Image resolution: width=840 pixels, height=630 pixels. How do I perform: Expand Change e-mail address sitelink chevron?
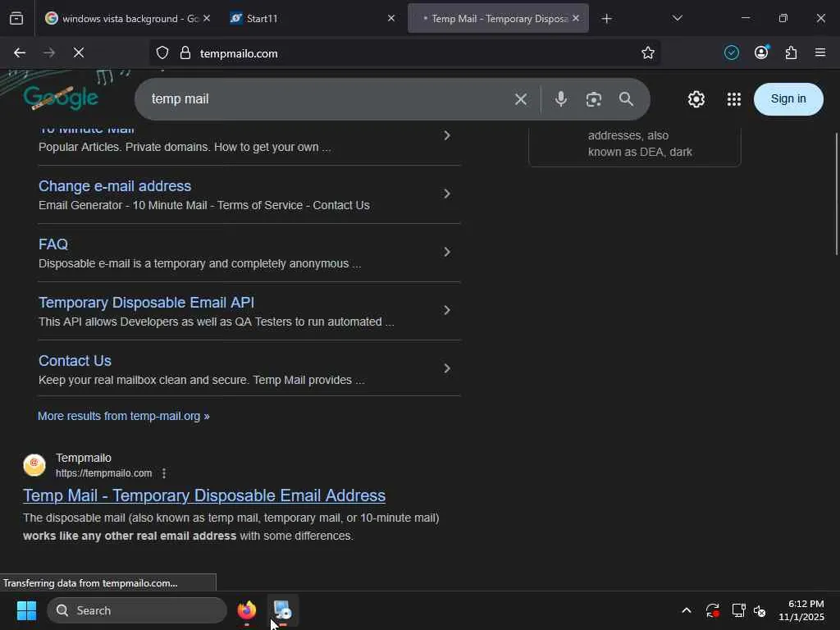447,194
